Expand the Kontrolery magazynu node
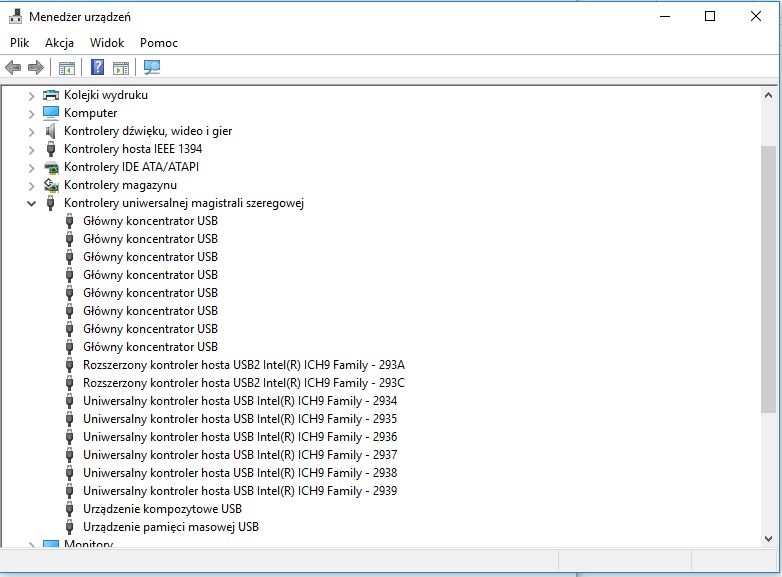The width and height of the screenshot is (782, 577). coord(31,186)
